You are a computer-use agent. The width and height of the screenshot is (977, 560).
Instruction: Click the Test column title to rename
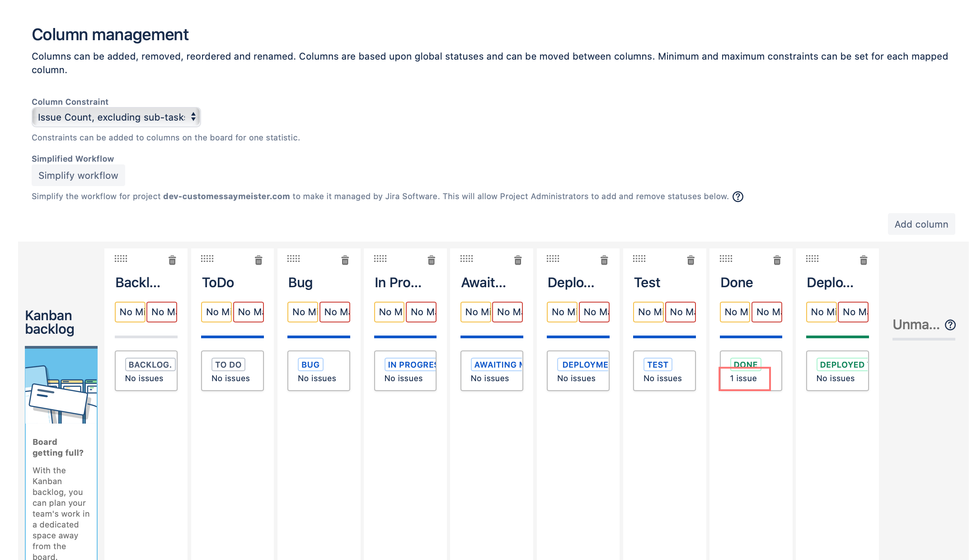coord(647,283)
